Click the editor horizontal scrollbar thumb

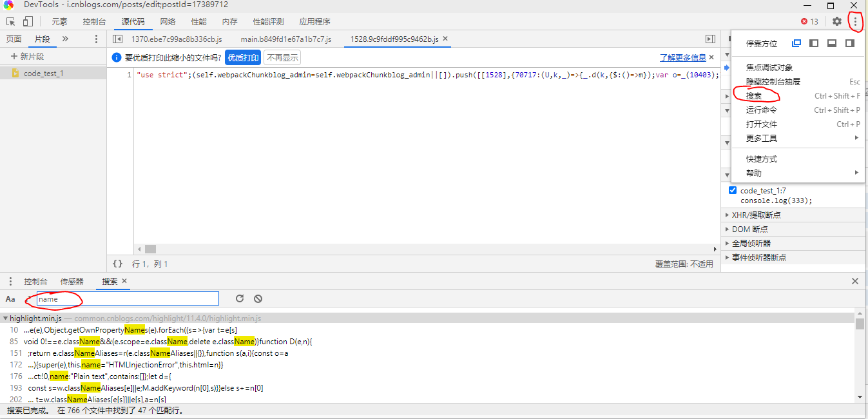(150, 249)
